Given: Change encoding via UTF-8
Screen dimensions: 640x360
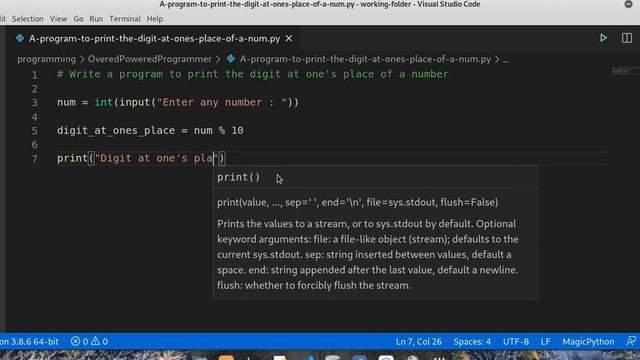Looking at the screenshot, I should coord(516,341).
